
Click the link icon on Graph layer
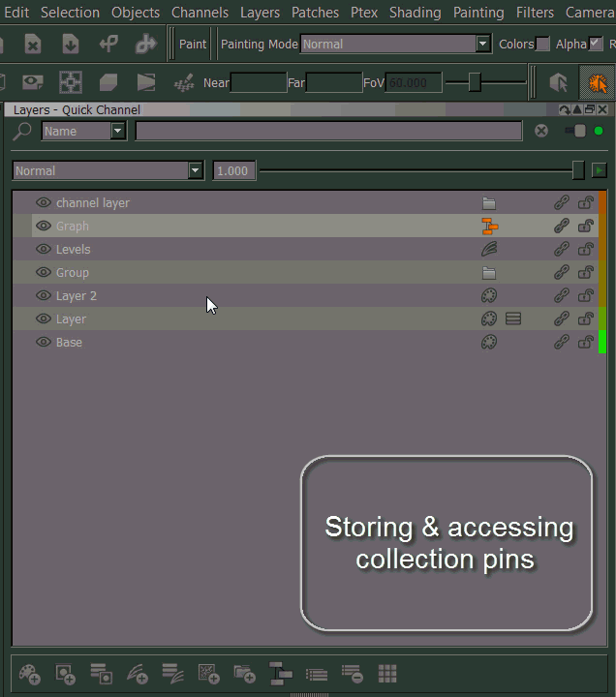[x=562, y=227]
